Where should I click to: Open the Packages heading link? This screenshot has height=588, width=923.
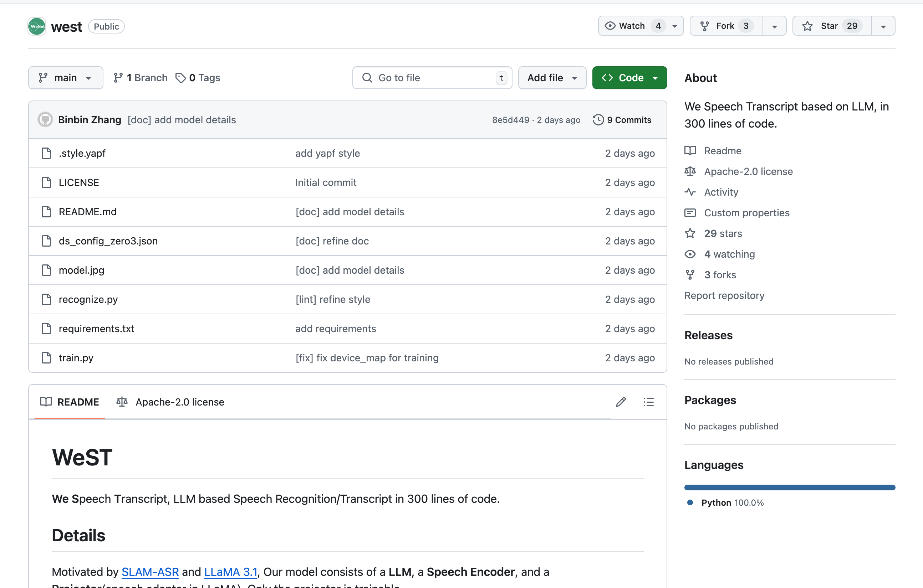coord(710,400)
